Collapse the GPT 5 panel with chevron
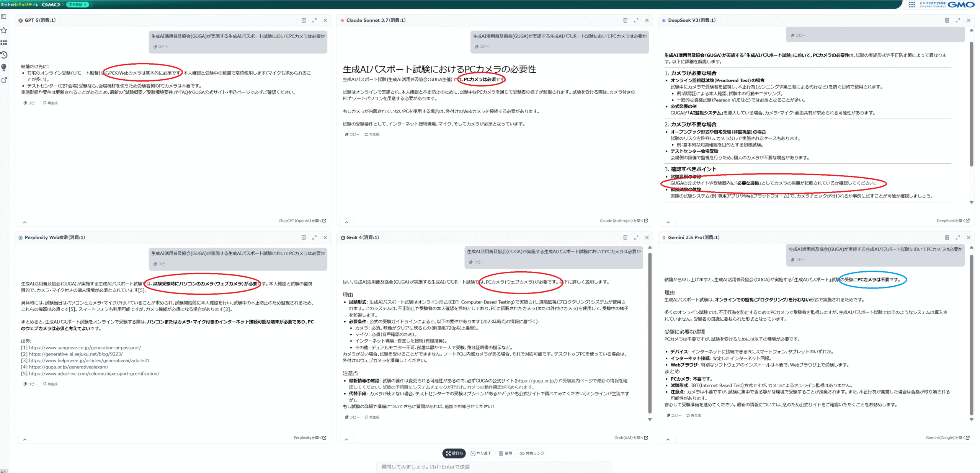 coord(25,222)
